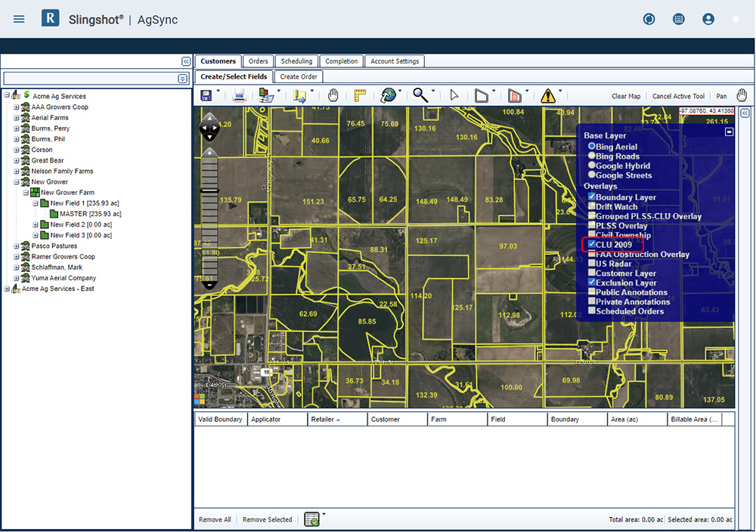Image resolution: width=756 pixels, height=532 pixels.
Task: Click the yellow warning hazard icon
Action: [547, 95]
